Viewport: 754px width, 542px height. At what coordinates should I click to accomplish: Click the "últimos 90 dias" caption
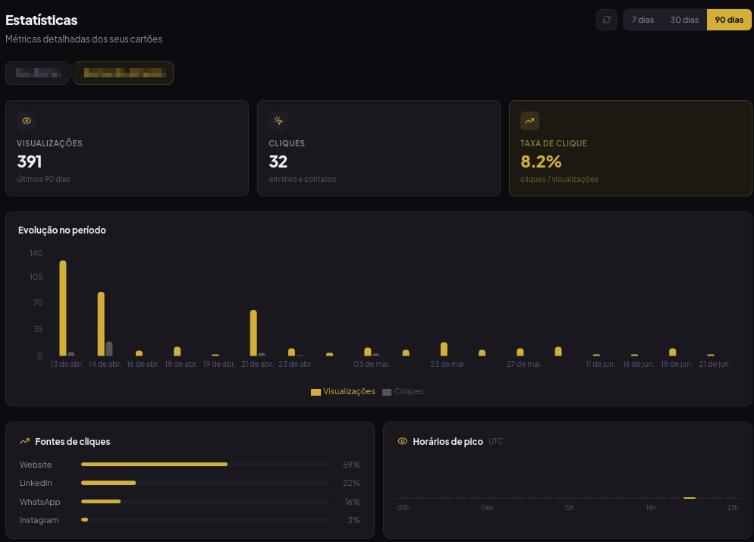(43, 179)
